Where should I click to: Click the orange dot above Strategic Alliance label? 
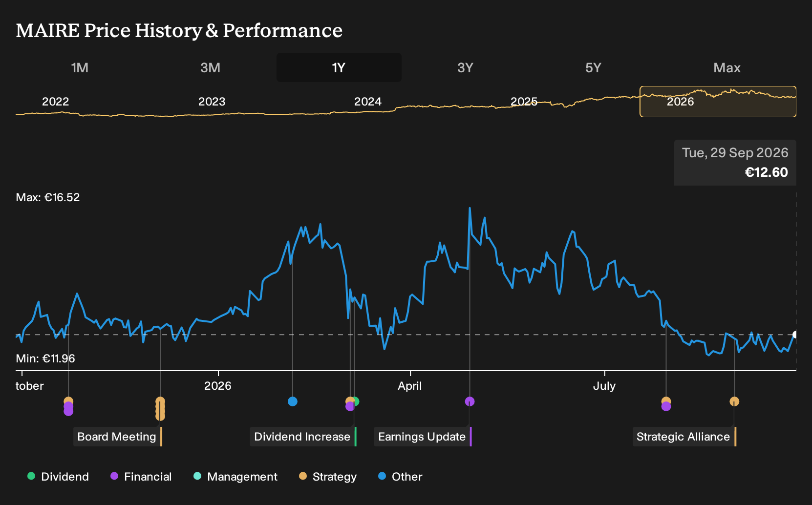point(734,401)
